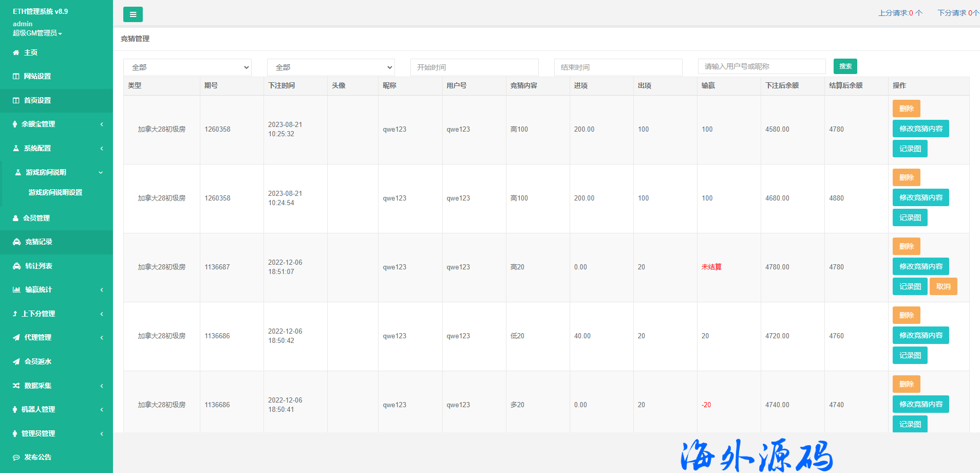980x473 pixels.
Task: Expand the 余额宝管理 sidebar menu
Action: [56, 124]
